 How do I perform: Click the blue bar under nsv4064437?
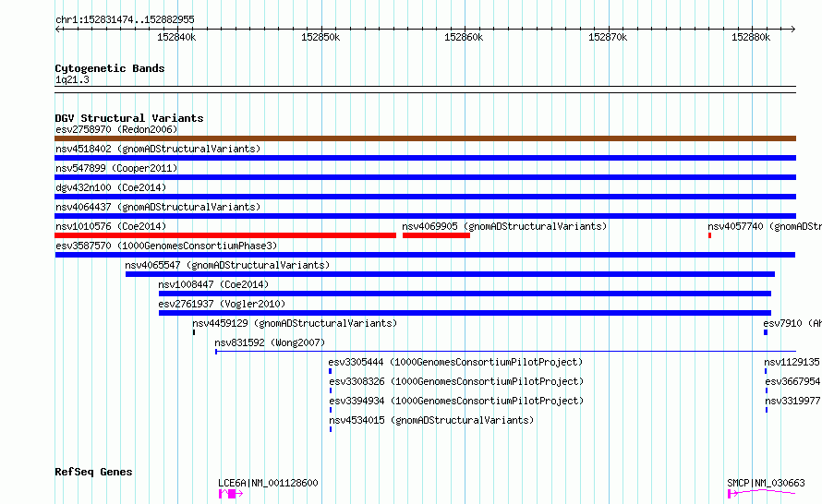pos(425,216)
